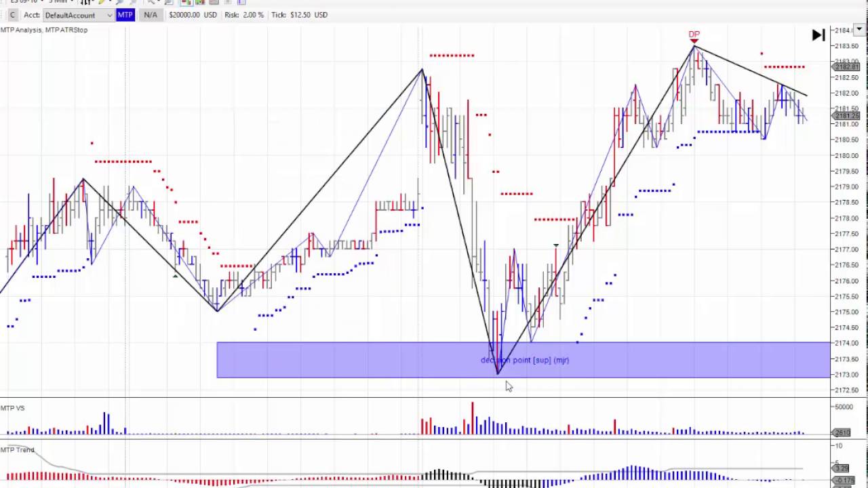Viewport: 868px width, 488px height.
Task: Select the decision point [sup] (mjr) label
Action: pos(525,360)
